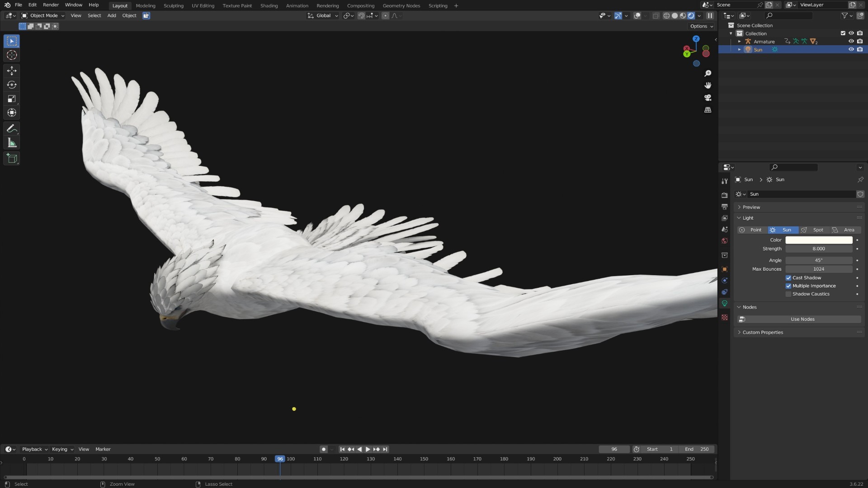868x488 pixels.
Task: Play the animation in timeline
Action: click(368, 450)
